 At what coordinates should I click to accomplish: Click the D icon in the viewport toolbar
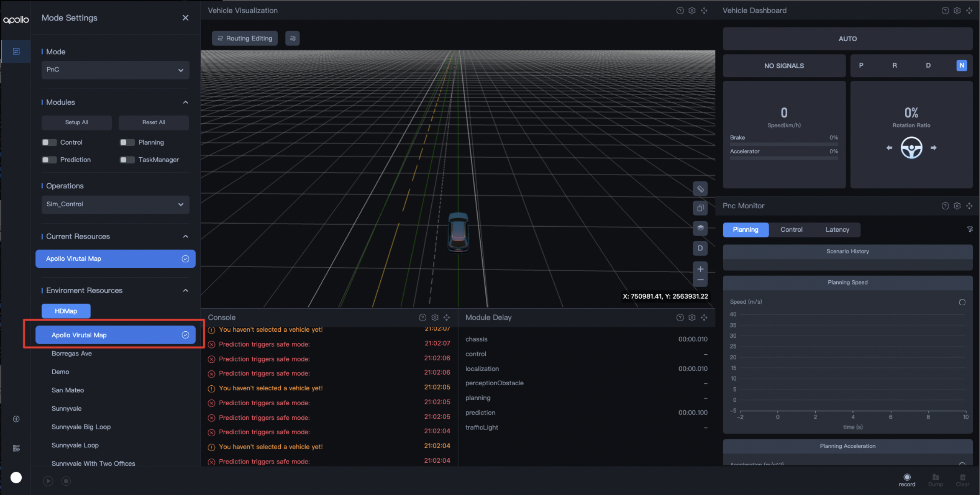point(700,248)
